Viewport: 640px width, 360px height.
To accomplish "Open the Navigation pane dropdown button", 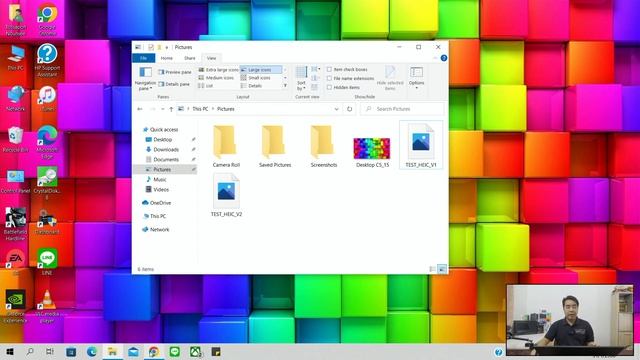I will (x=145, y=78).
